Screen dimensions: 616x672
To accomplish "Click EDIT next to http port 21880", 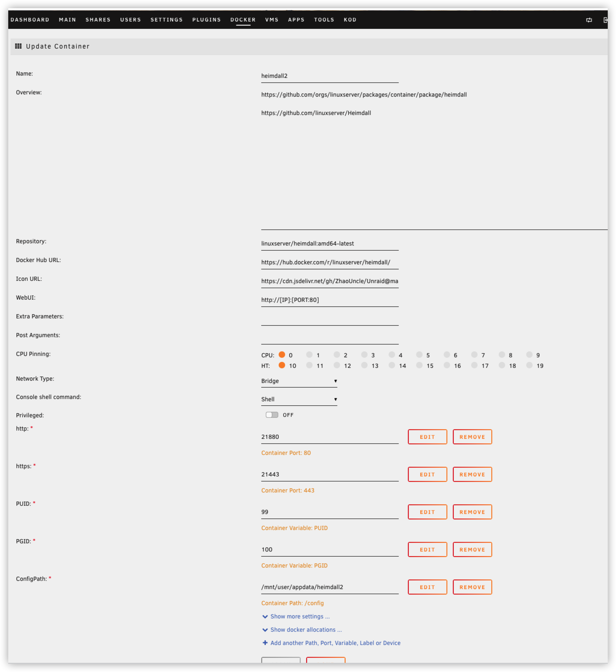I will (427, 437).
